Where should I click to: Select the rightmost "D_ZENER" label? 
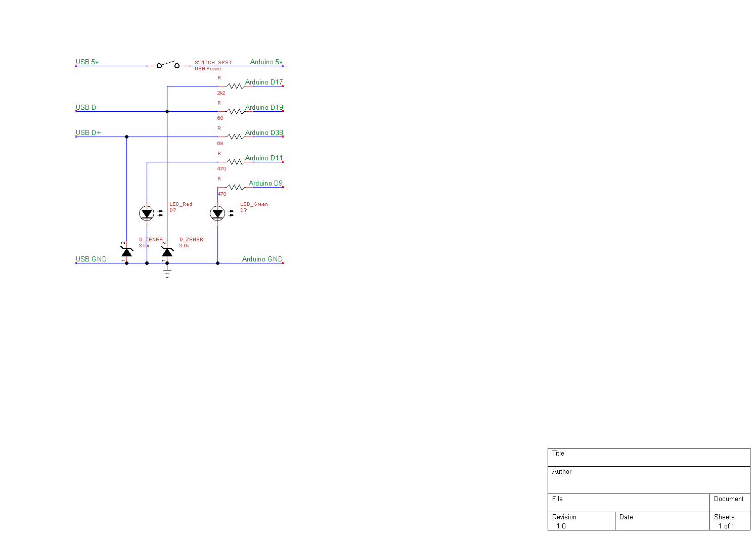pos(191,240)
